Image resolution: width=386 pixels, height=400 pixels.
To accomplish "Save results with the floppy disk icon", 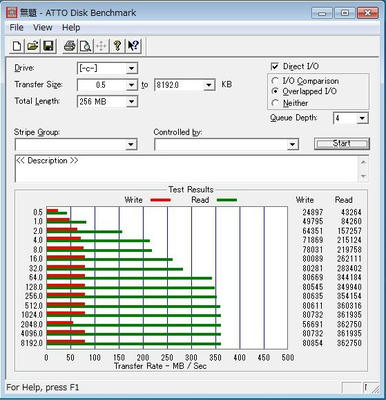I will click(x=48, y=46).
